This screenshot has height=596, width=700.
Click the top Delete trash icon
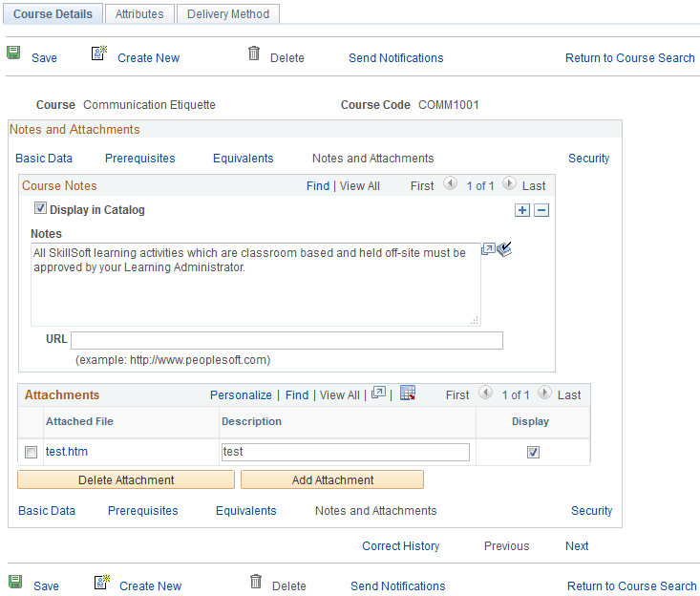point(254,54)
